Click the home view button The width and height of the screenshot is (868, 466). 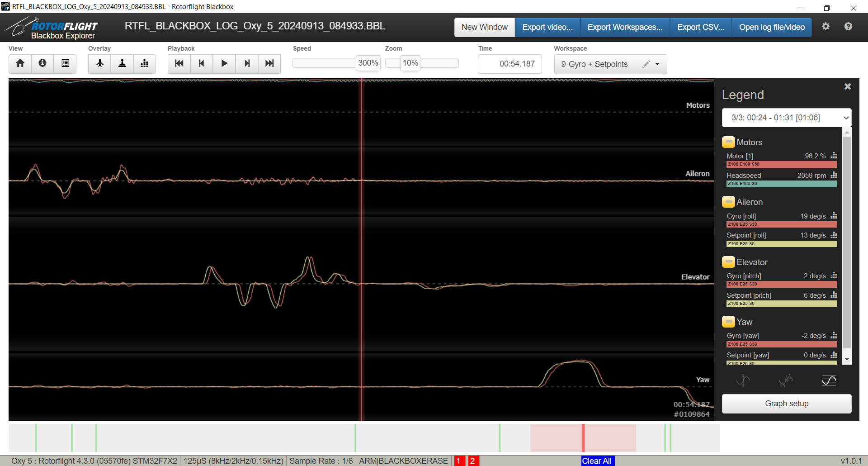[x=20, y=64]
